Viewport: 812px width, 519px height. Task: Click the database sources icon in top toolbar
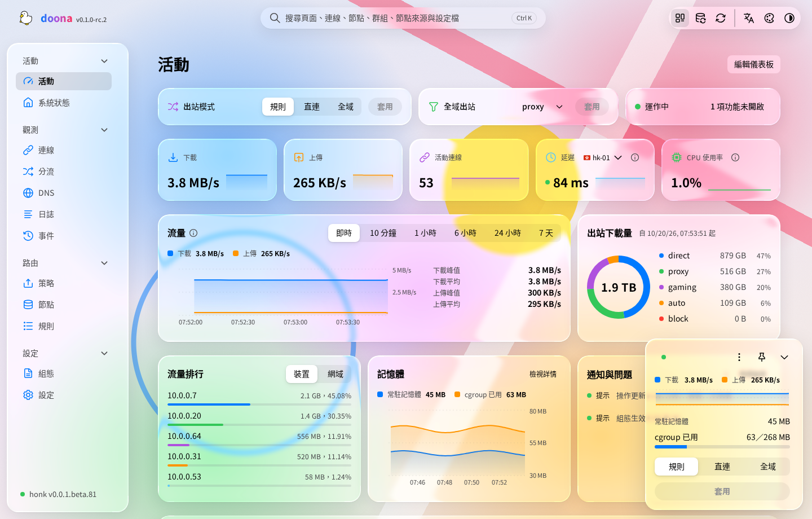click(x=700, y=18)
